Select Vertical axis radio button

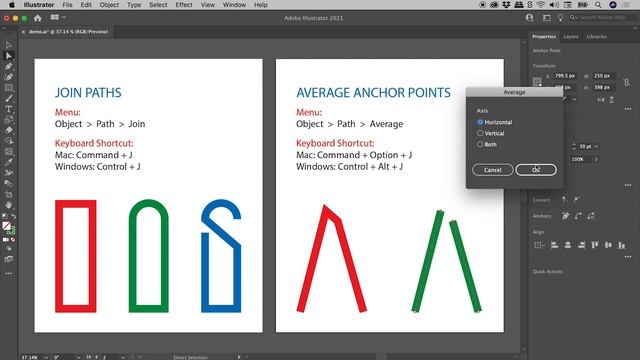coord(480,133)
